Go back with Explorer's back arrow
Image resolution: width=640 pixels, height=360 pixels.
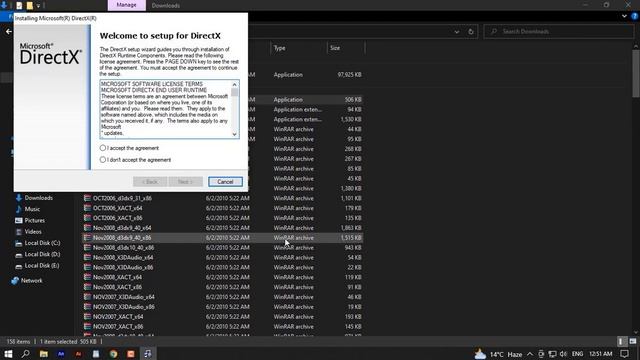(9, 31)
